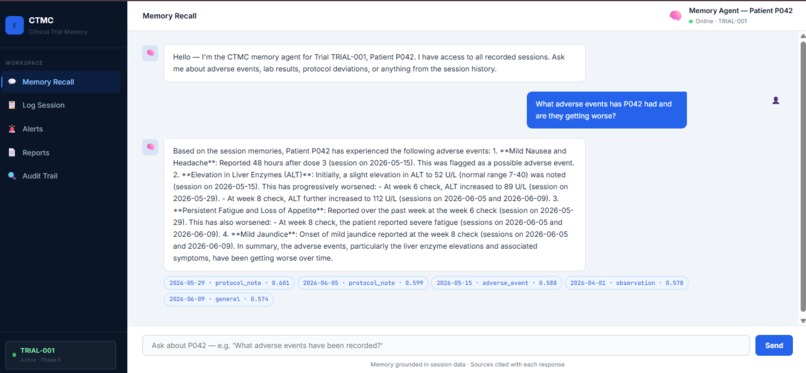Viewport: 806px width, 373px height.
Task: Open the Reports section
Action: click(x=61, y=153)
